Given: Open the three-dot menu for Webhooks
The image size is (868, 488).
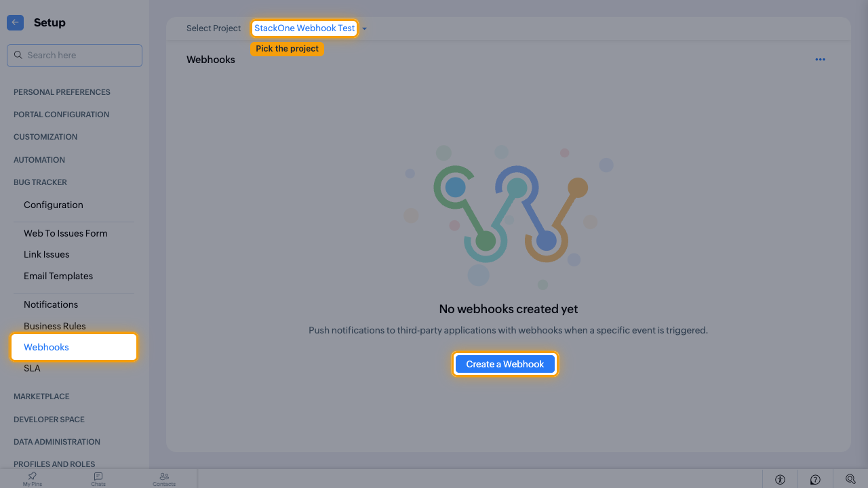Looking at the screenshot, I should [820, 60].
